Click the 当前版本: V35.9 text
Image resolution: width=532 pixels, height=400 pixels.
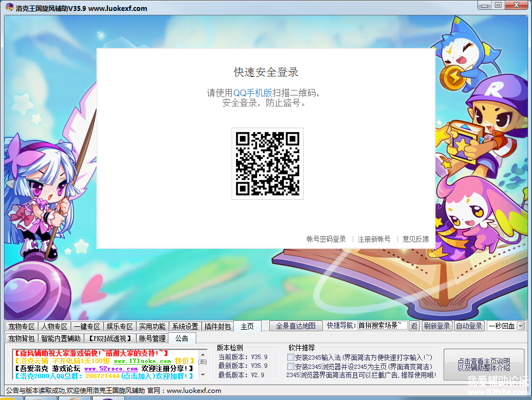click(x=243, y=357)
